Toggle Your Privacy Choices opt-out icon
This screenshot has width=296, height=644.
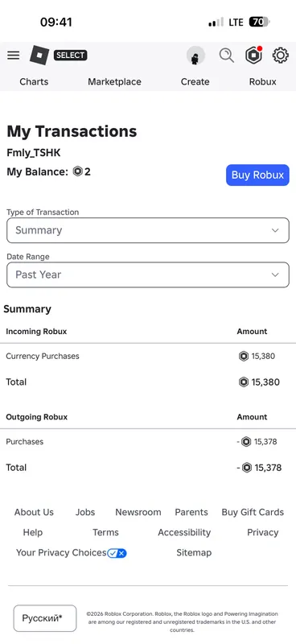(x=117, y=553)
